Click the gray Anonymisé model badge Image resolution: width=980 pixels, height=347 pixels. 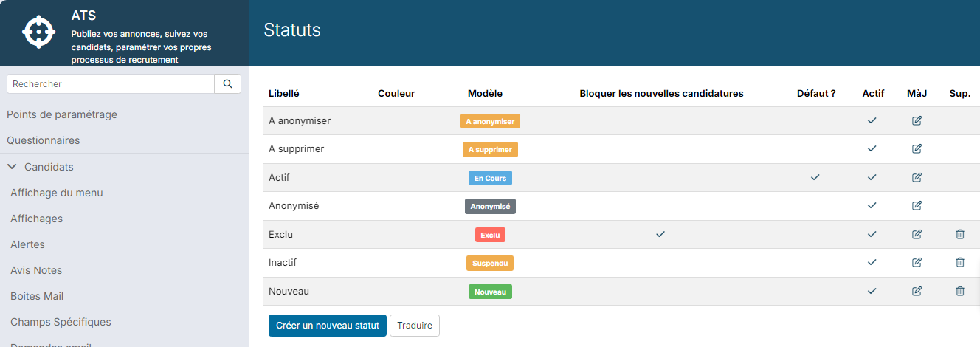coord(490,207)
